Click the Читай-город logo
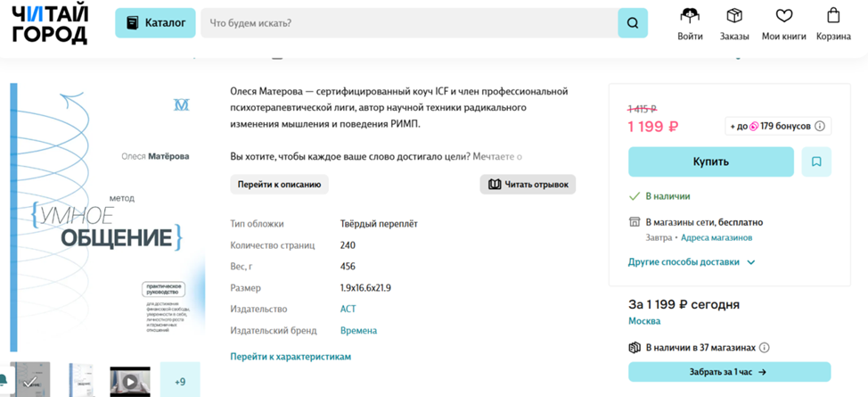 pyautogui.click(x=50, y=23)
